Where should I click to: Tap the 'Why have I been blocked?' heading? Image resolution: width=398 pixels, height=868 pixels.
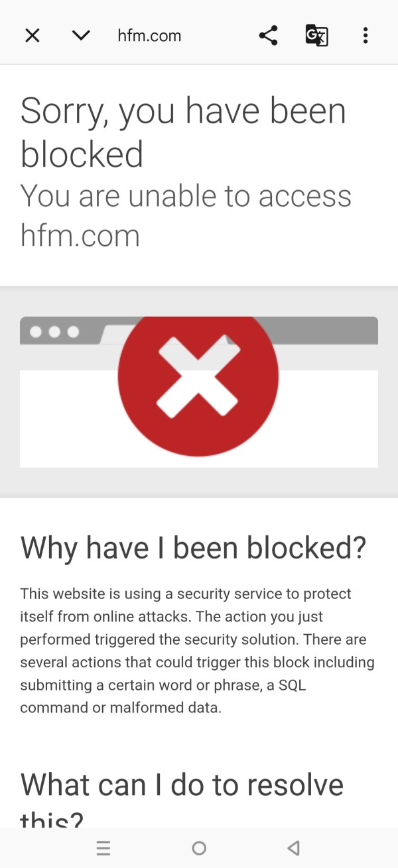tap(193, 548)
